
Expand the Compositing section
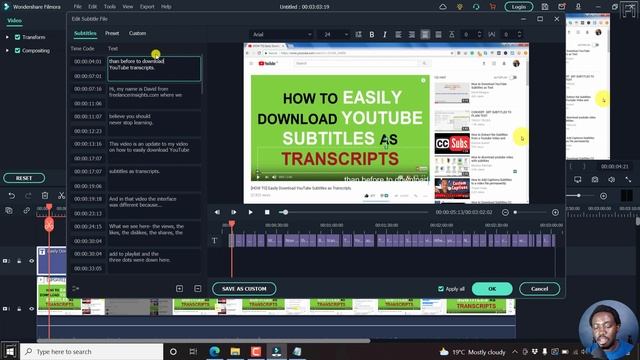[x=7, y=51]
